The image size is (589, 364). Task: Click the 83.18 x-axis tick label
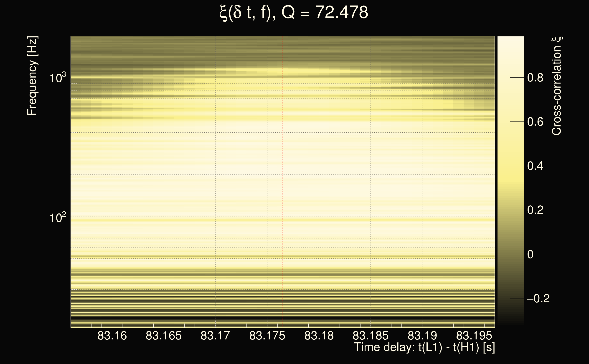pyautogui.click(x=319, y=336)
